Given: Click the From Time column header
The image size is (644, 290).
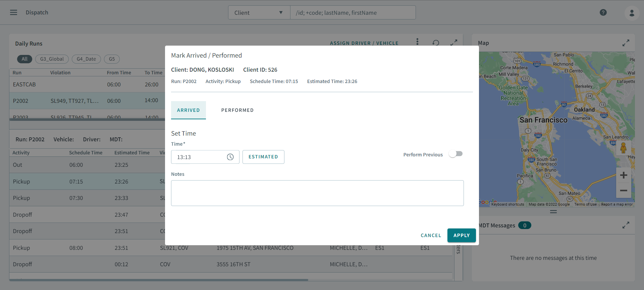Looking at the screenshot, I should [x=119, y=73].
